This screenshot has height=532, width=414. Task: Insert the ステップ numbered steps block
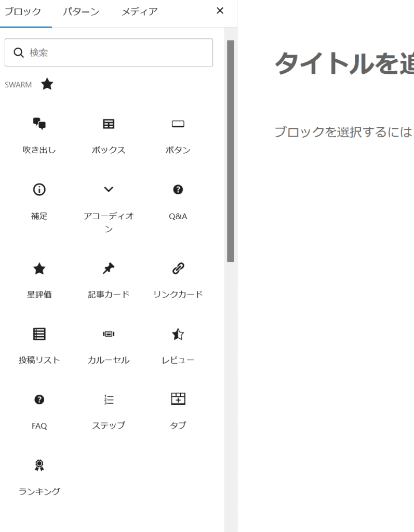point(109,411)
